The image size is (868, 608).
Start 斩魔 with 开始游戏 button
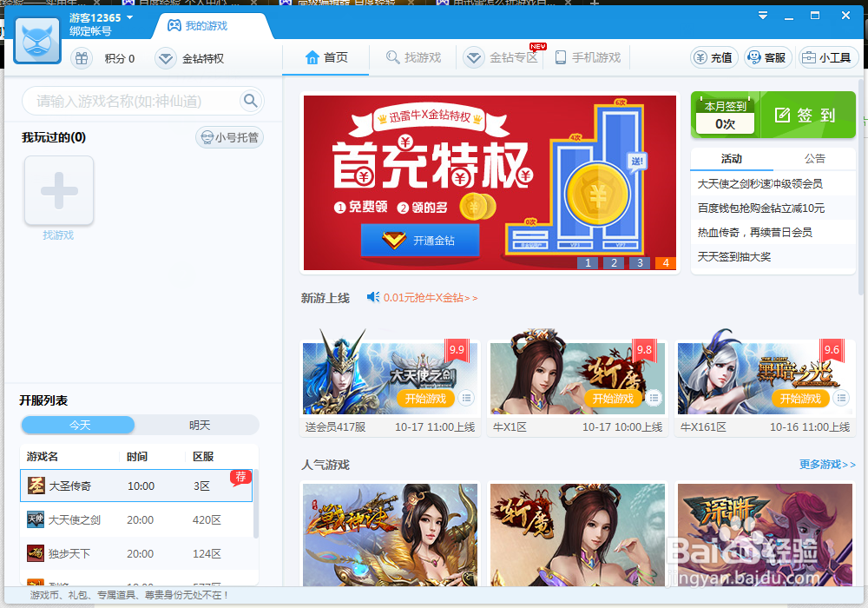click(x=613, y=399)
